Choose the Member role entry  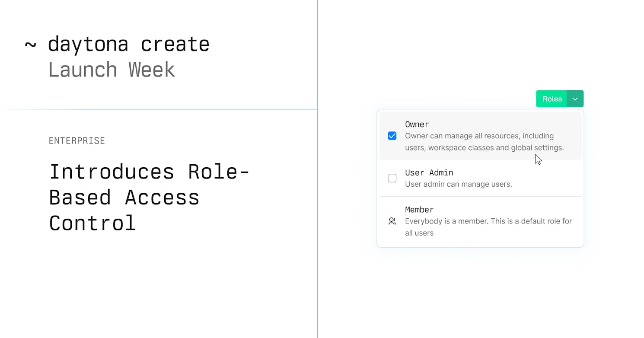pos(480,221)
